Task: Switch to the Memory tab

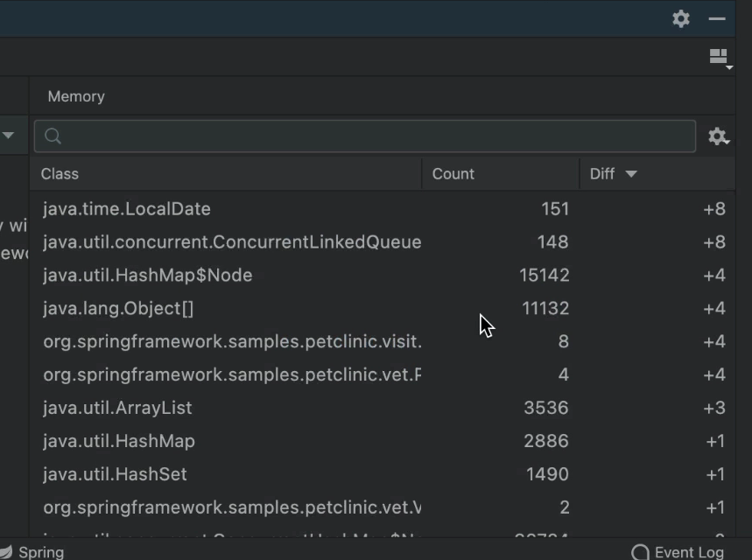Action: (x=76, y=96)
